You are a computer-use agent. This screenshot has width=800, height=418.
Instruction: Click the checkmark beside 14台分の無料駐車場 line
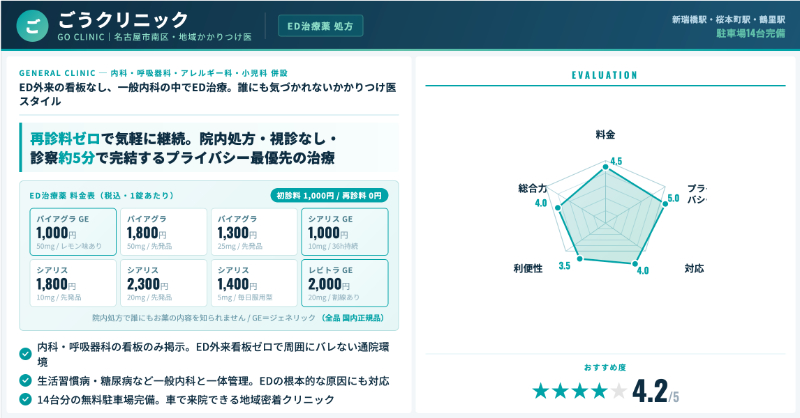pos(26,400)
